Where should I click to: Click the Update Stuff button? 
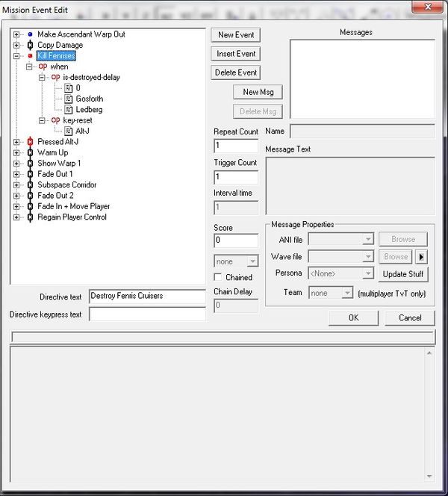(x=404, y=274)
